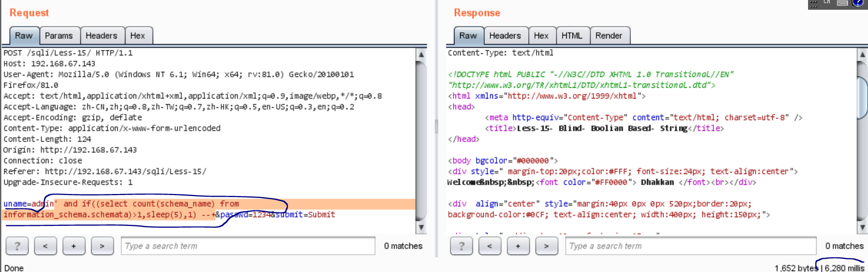Screen dimensions: 868x272
Task: Click the 'Response' panel heading
Action: click(477, 13)
